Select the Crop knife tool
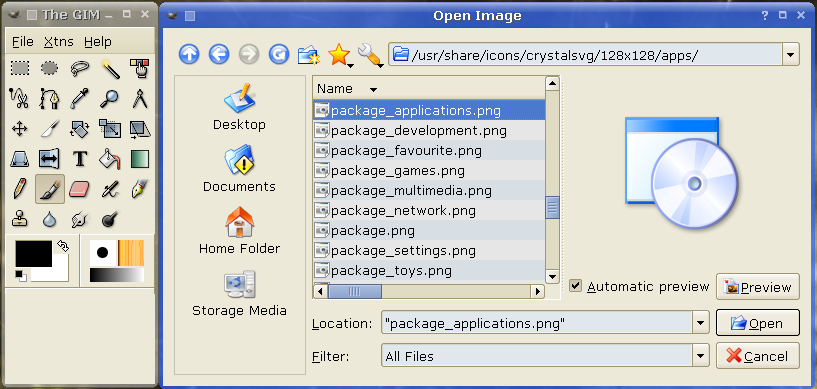 pos(49,129)
